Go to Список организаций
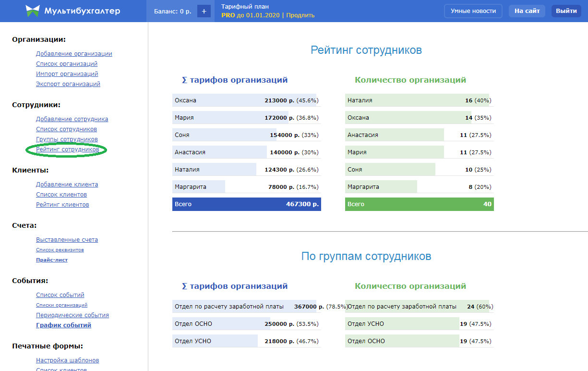The width and height of the screenshot is (588, 371). click(x=67, y=64)
